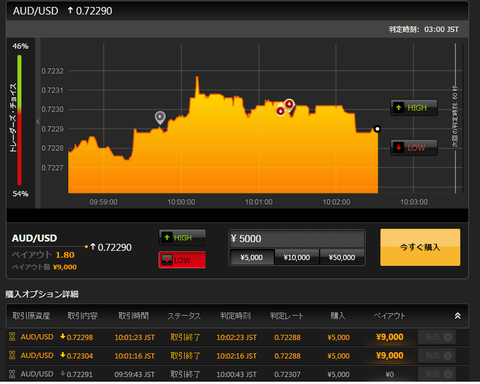Screen dimensions: 480x384
Task: Click the 転売 resell button for 10:01:16 trade
Action: coord(437,356)
